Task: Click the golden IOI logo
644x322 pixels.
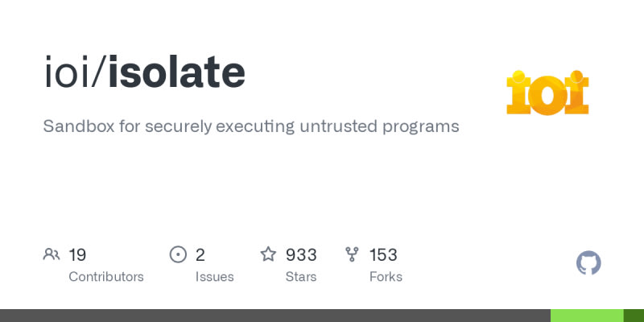Action: point(547,93)
